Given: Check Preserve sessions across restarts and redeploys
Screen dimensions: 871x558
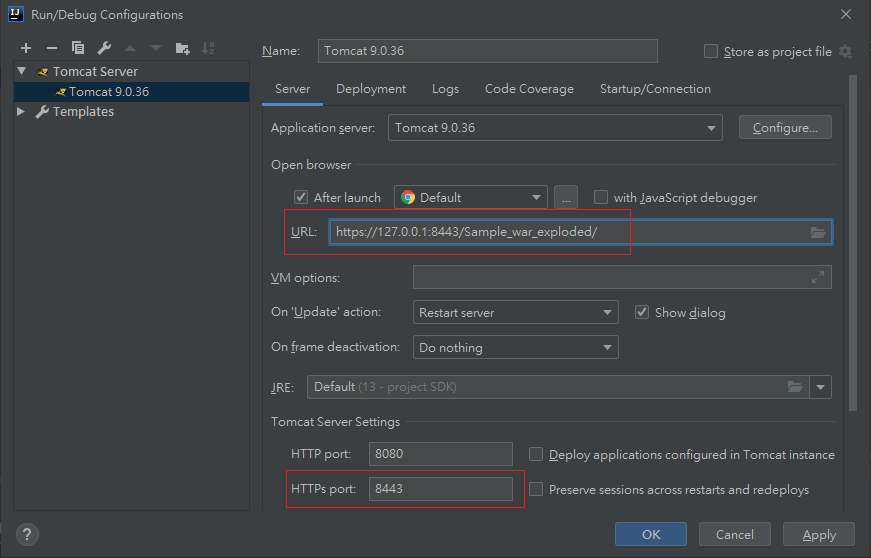Looking at the screenshot, I should (x=535, y=489).
